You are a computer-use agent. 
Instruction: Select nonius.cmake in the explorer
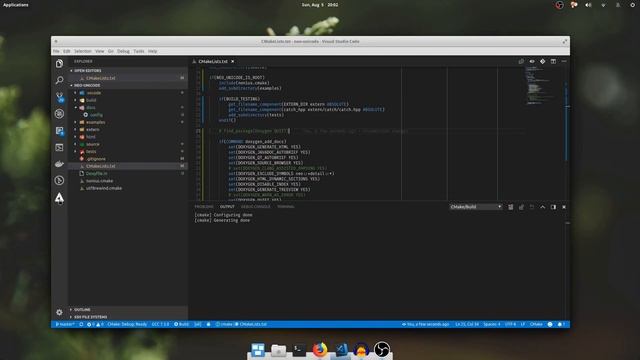pos(128,181)
